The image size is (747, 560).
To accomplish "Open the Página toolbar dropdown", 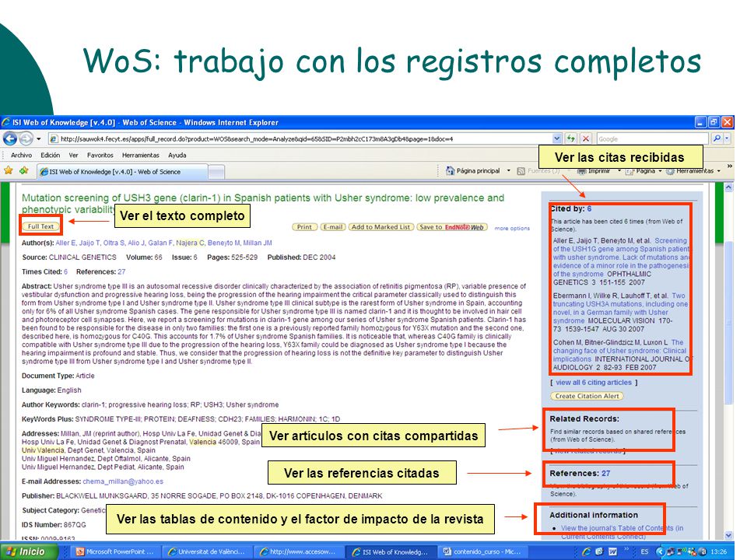I will 661,171.
